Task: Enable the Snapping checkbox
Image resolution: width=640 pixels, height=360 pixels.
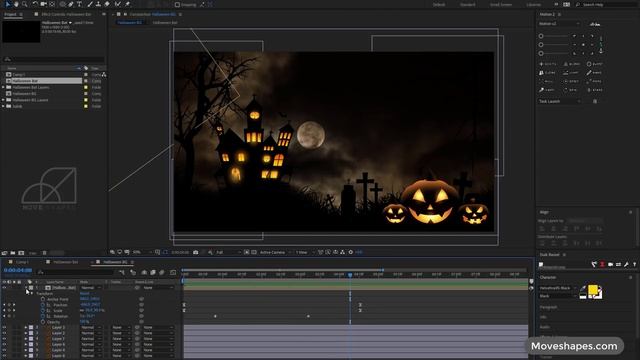Action: (x=177, y=4)
